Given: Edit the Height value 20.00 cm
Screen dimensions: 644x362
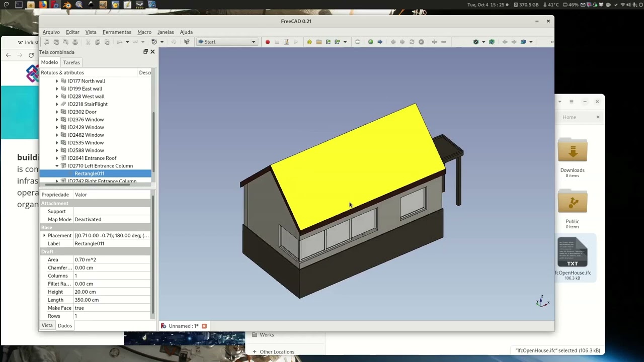Looking at the screenshot, I should pos(112,292).
